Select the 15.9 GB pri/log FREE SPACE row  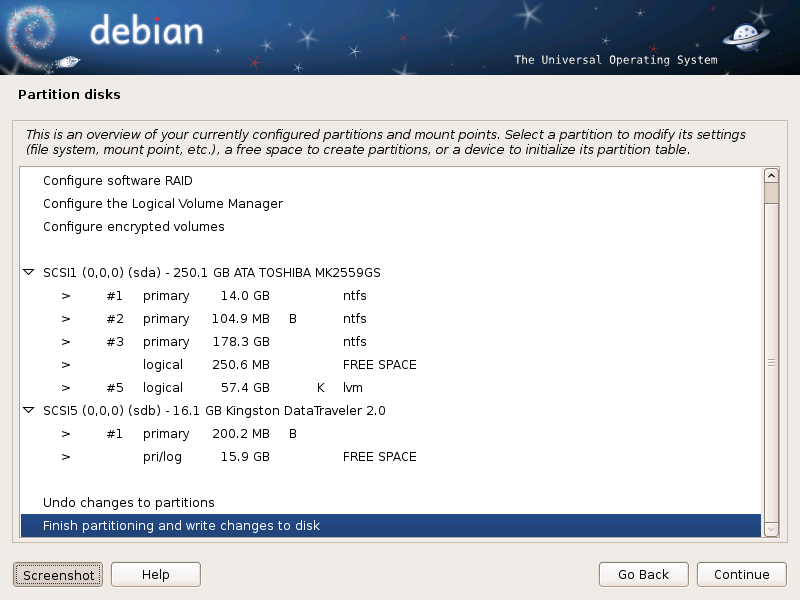pyautogui.click(x=391, y=456)
